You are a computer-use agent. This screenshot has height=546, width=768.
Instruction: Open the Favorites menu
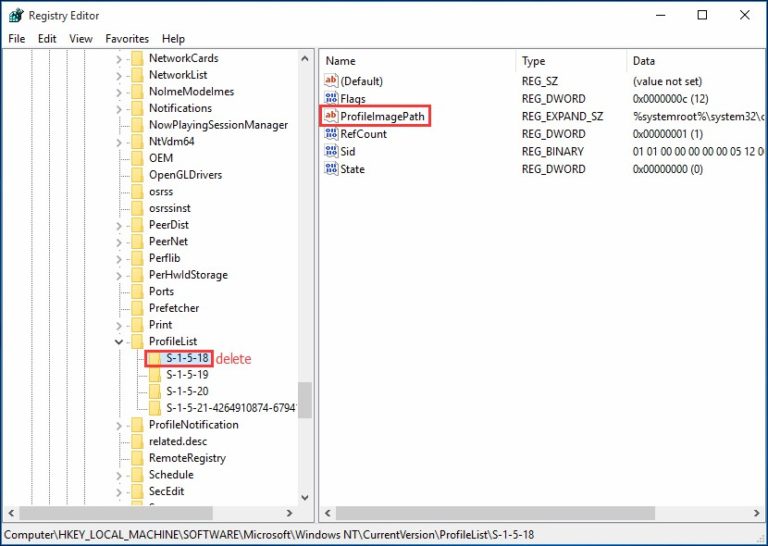127,39
